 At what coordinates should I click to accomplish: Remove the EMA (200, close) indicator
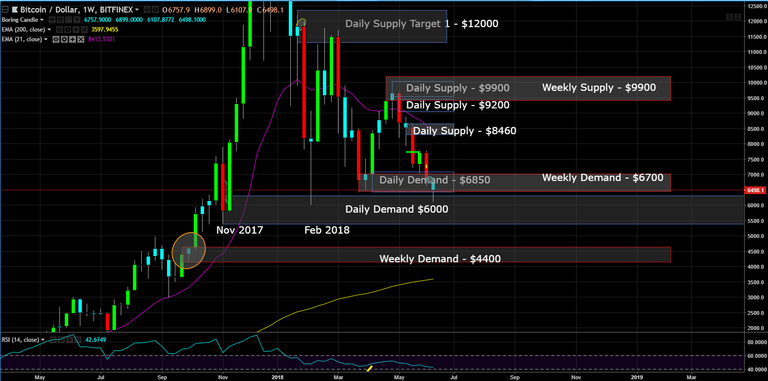[83, 29]
